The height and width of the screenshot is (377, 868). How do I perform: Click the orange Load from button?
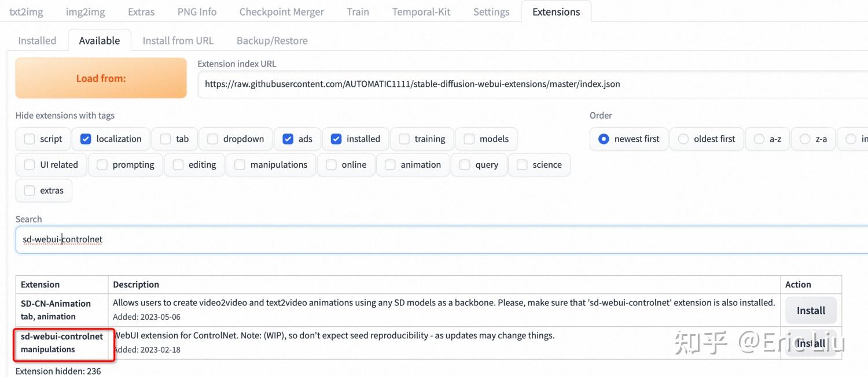[x=101, y=78]
